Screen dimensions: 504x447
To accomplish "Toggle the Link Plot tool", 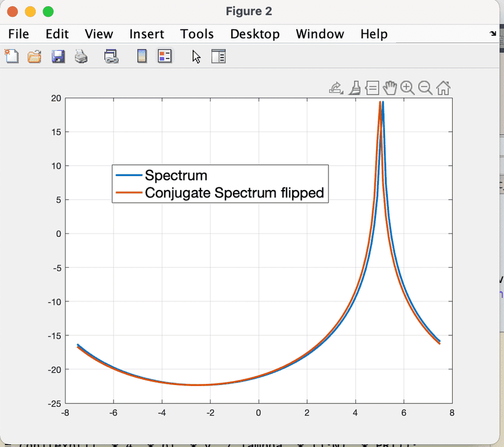I will 111,56.
